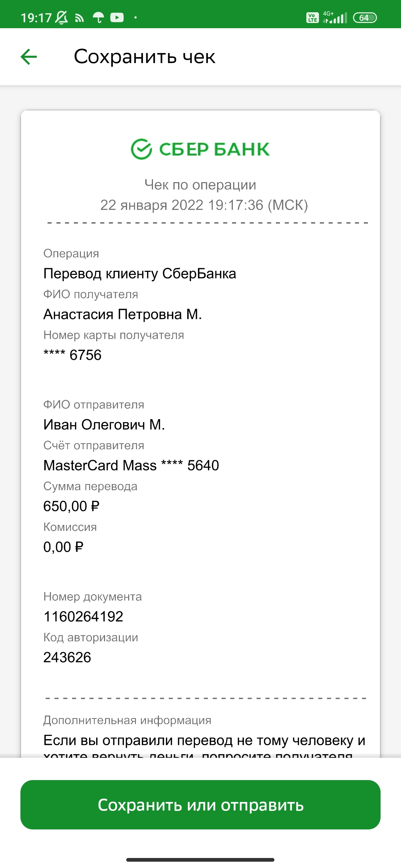The image size is (401, 868).
Task: Tap the battery indicator showing 64
Action: tap(365, 17)
